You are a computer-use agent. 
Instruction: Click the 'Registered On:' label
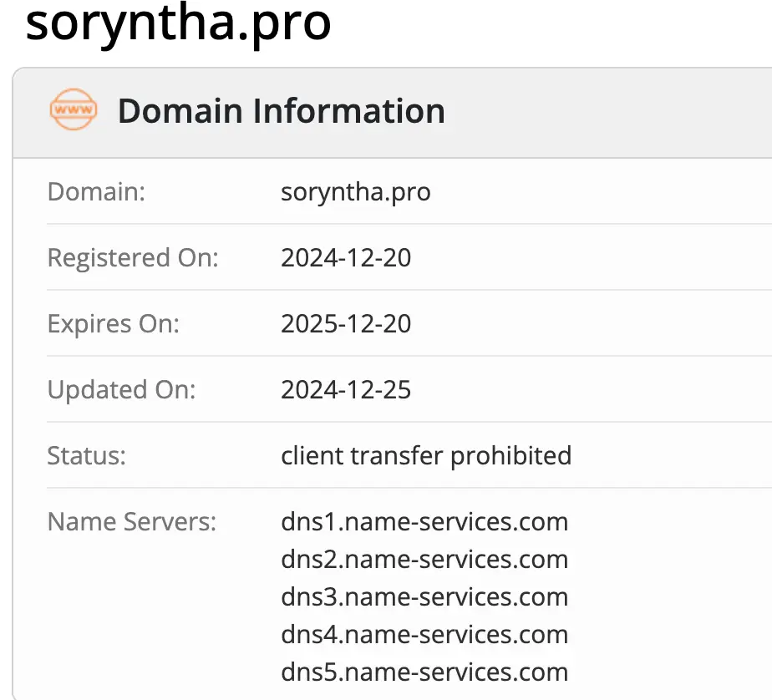(x=132, y=257)
